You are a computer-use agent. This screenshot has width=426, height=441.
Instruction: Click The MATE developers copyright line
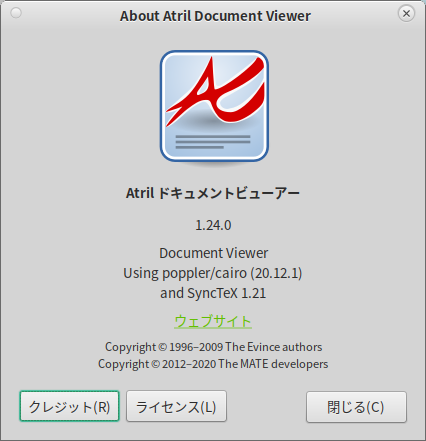(x=213, y=364)
